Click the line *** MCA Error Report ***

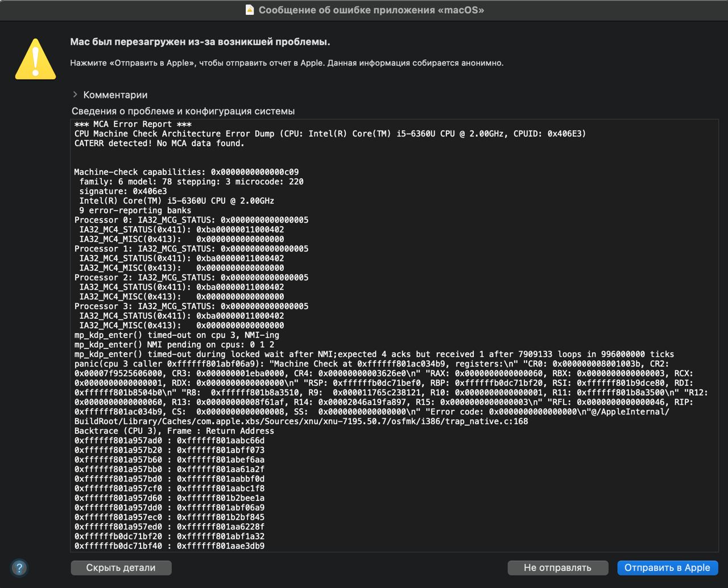133,124
